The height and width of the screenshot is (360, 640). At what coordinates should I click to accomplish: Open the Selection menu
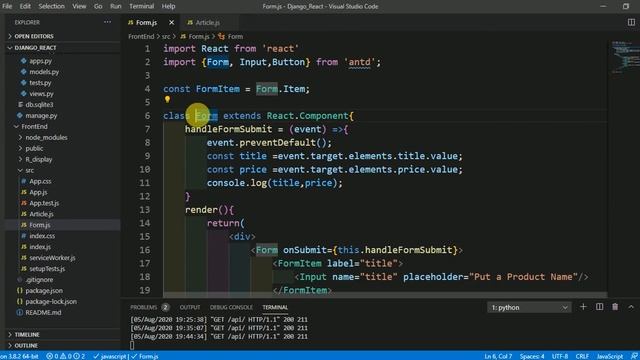51,6
